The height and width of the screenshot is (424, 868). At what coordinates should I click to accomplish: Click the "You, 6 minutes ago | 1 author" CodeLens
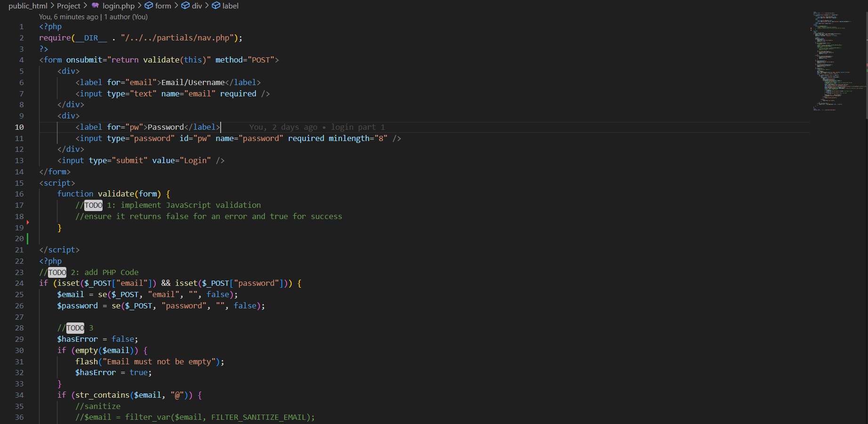[x=93, y=16]
